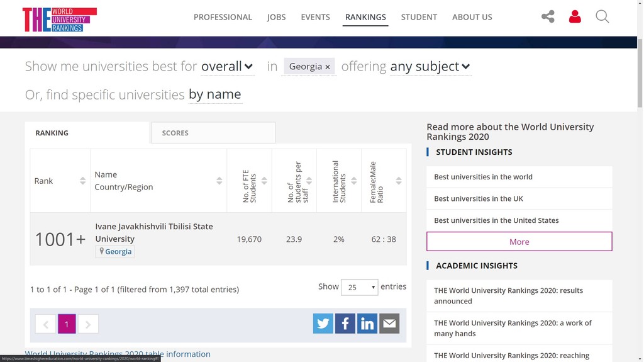Open the THE World University Rankings logo
The image size is (644, 362).
tap(60, 20)
